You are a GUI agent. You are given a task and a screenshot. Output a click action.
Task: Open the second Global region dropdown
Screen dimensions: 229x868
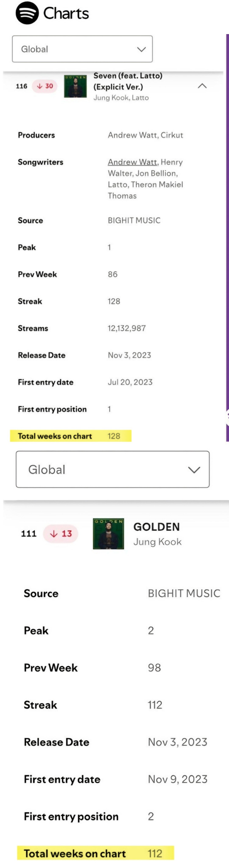113,469
